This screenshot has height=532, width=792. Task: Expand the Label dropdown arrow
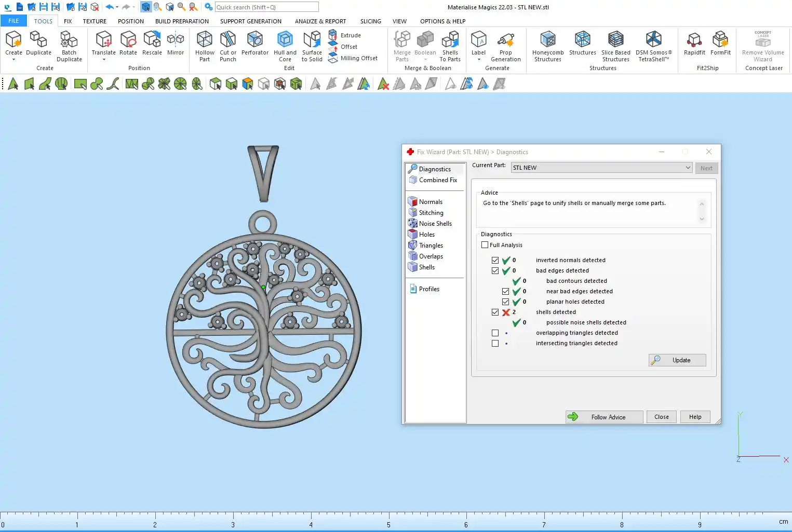(x=478, y=60)
